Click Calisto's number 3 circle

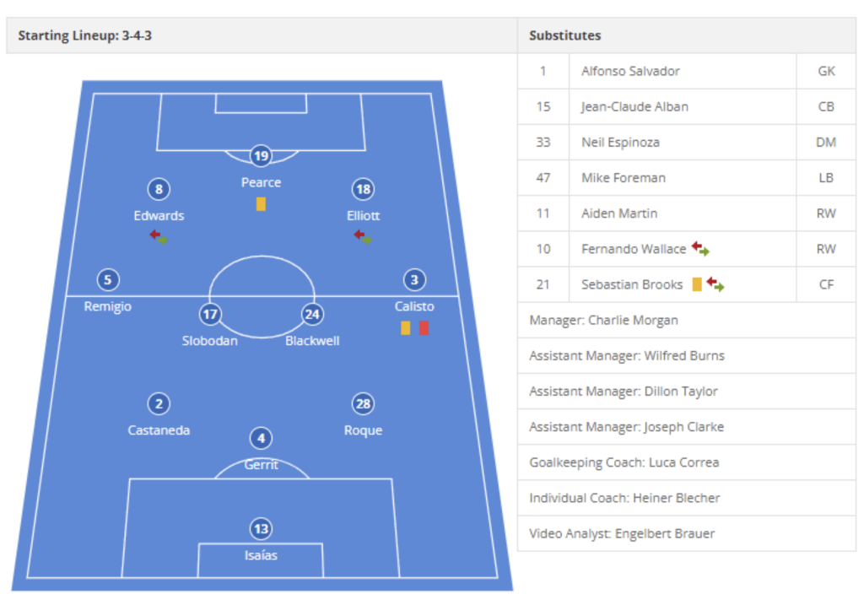coord(413,279)
